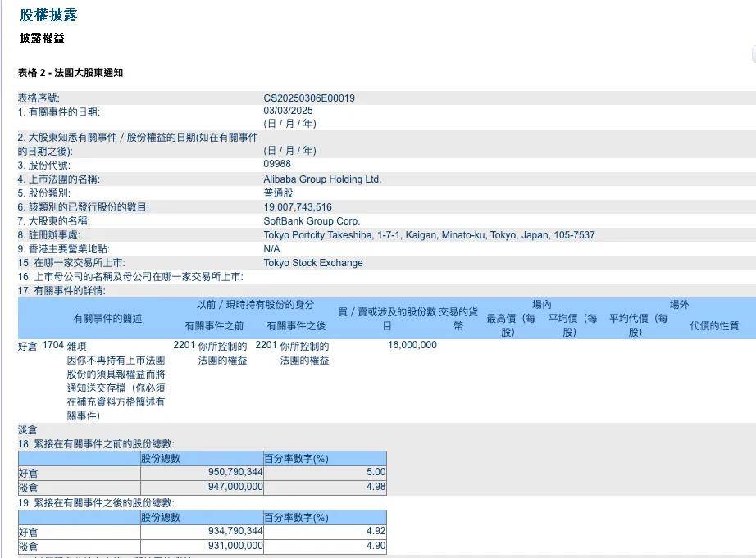This screenshot has height=558, width=756.
Task: Select SoftBank Group Corp. shareholder name
Action: (x=312, y=221)
